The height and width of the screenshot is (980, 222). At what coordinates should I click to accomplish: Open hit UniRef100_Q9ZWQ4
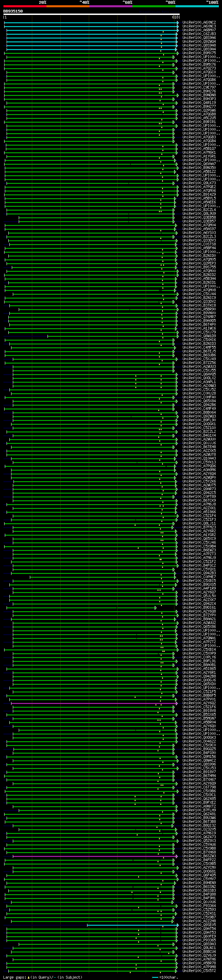coord(199,41)
